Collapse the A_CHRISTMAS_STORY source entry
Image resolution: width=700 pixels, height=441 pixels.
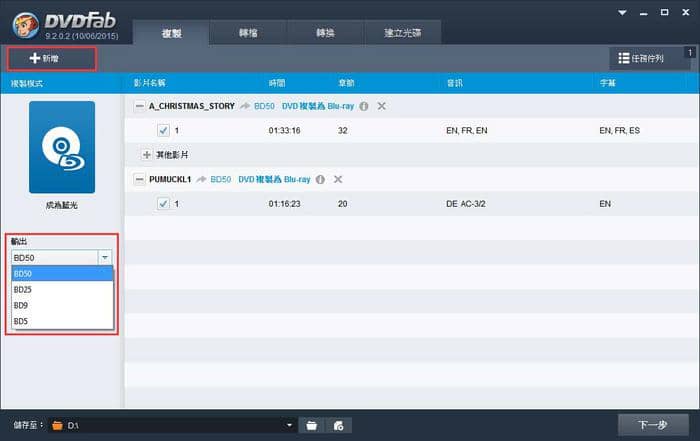(x=140, y=106)
